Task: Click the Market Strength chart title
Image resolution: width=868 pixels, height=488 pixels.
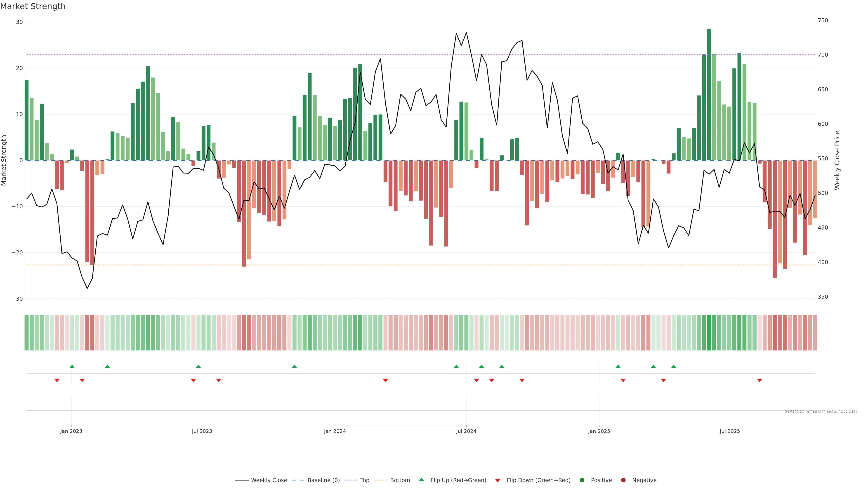Action: tap(33, 6)
